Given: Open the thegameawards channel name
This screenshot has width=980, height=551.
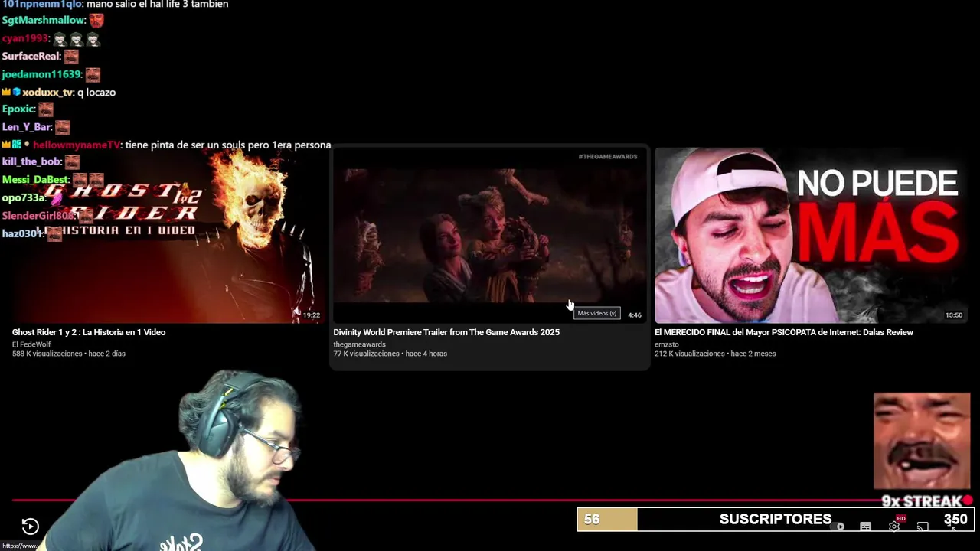Looking at the screenshot, I should point(359,344).
